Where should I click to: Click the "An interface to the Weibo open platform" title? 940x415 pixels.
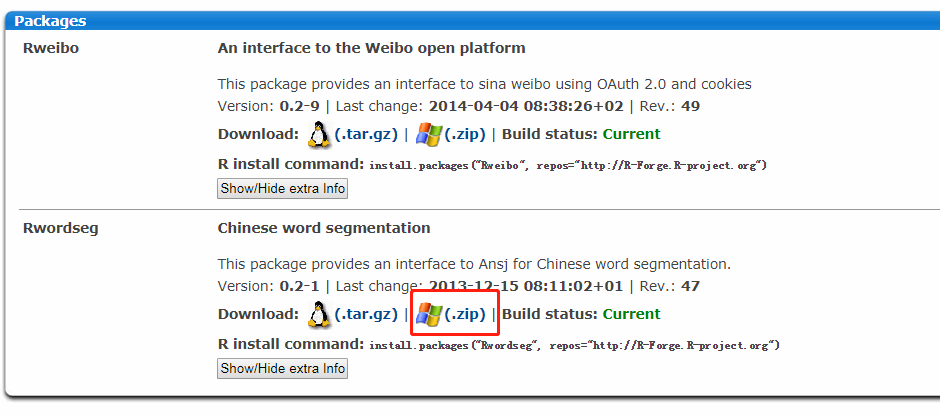point(371,48)
